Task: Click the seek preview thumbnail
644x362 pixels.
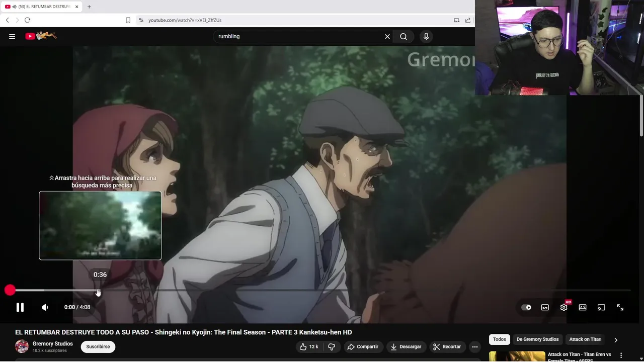Action: [100, 225]
